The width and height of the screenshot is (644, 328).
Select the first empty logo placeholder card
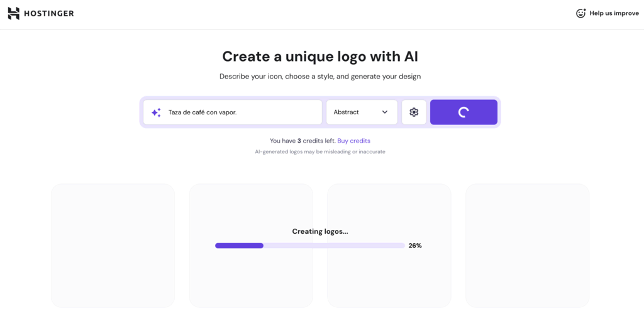[113, 246]
